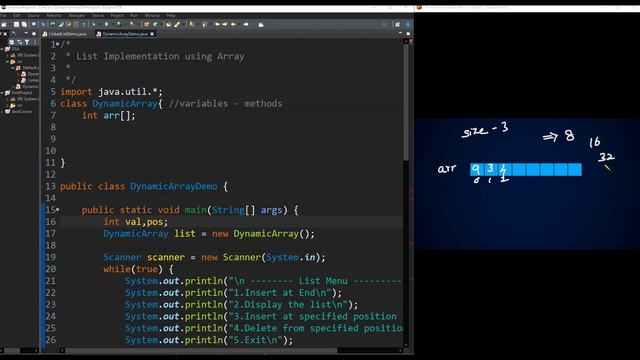This screenshot has width=640, height=360.
Task: Click the New Java Package toolbar icon
Action: pyautogui.click(x=147, y=24)
